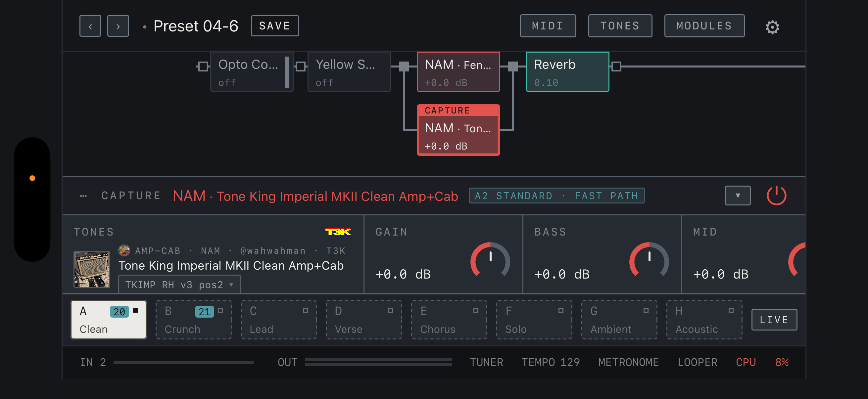Toggle the capture module power button
The height and width of the screenshot is (399, 868).
[776, 195]
